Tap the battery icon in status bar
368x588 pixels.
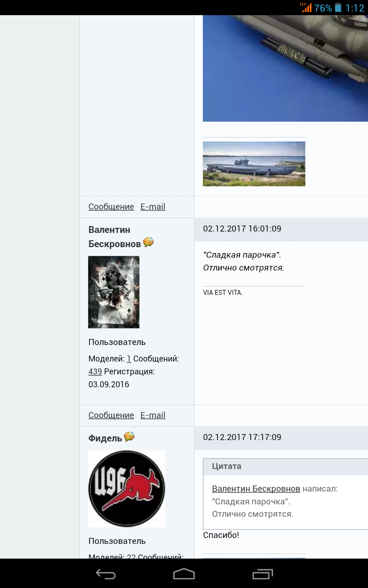(x=338, y=8)
